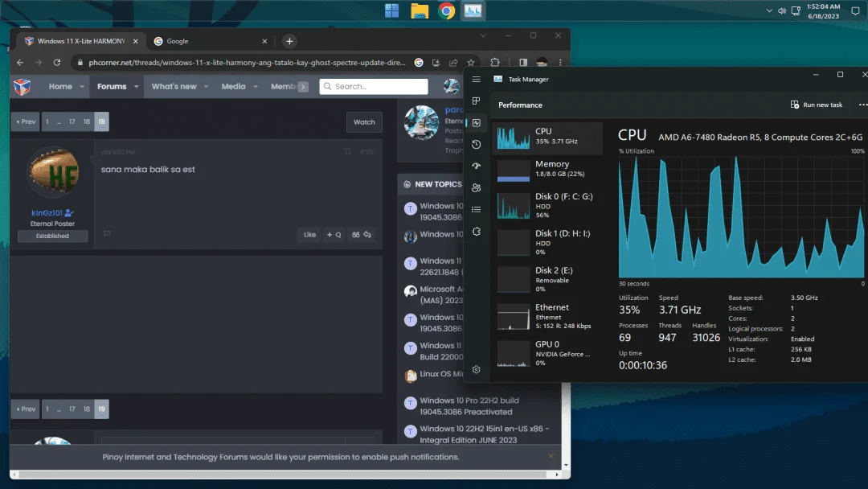Open File Explorer from taskbar
This screenshot has width=868, height=489.
pos(419,11)
